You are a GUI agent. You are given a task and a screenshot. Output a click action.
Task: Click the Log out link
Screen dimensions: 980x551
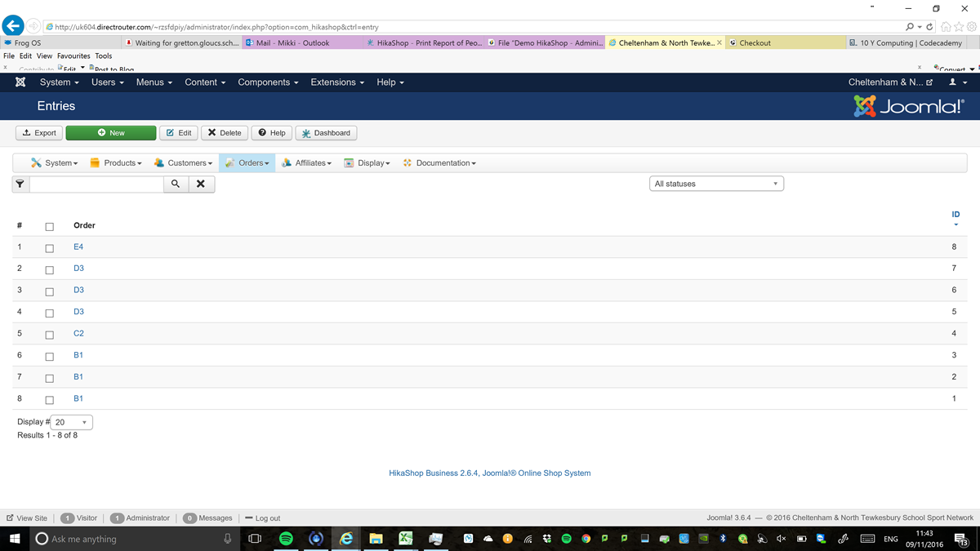(262, 518)
